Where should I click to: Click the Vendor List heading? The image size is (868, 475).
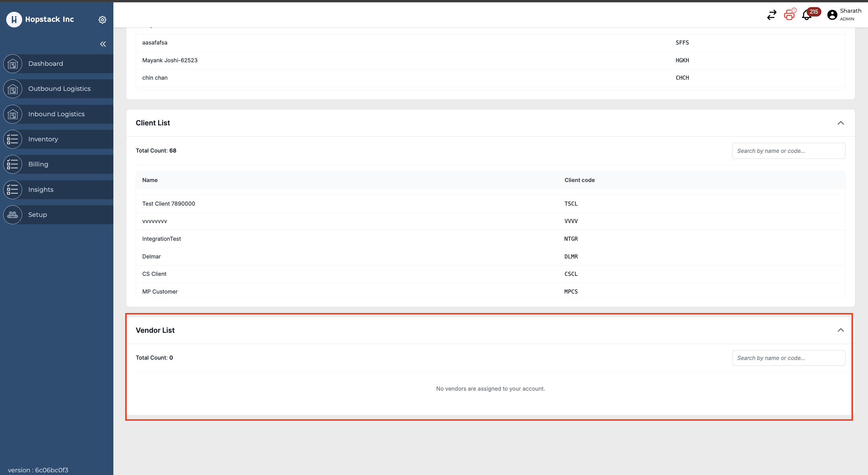tap(155, 330)
